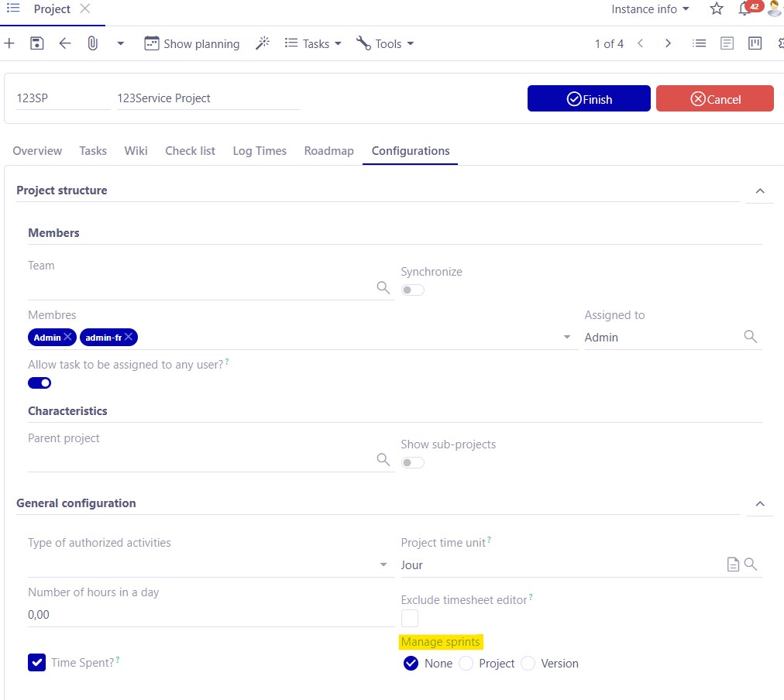This screenshot has height=700, width=784.
Task: Select the magic wand icon in the toolbar
Action: click(262, 43)
